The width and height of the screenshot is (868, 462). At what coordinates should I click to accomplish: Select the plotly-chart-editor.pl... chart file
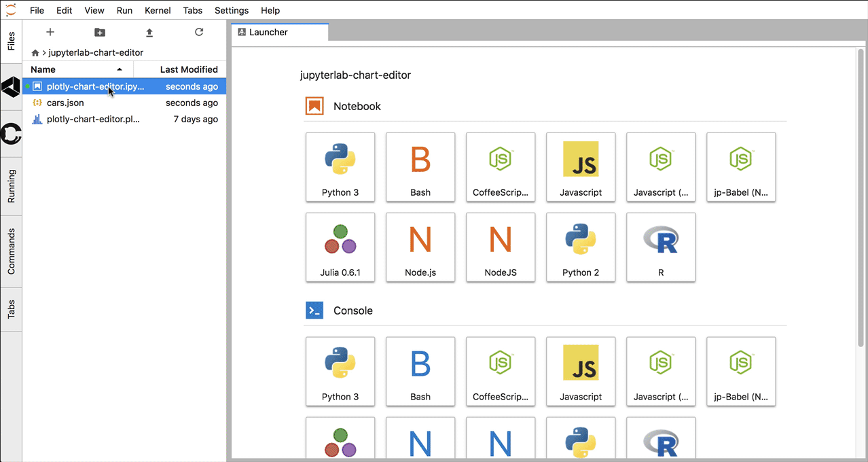click(x=124, y=119)
